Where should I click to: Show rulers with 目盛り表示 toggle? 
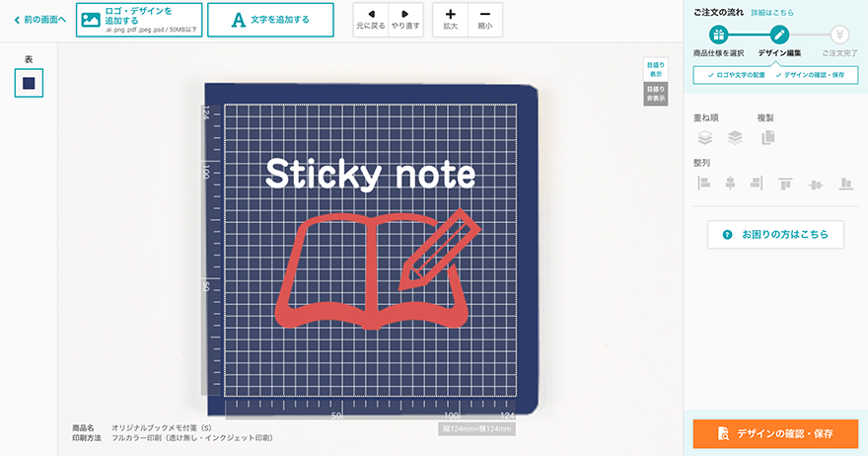point(655,69)
